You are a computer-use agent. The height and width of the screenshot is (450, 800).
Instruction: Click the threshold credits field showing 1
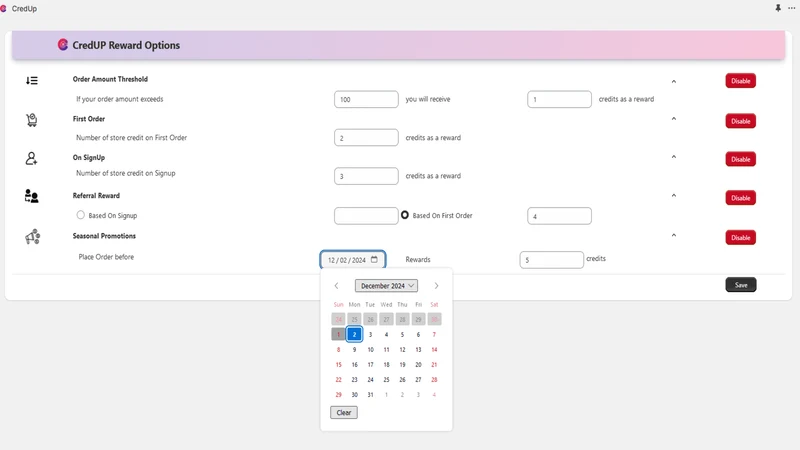click(x=559, y=99)
